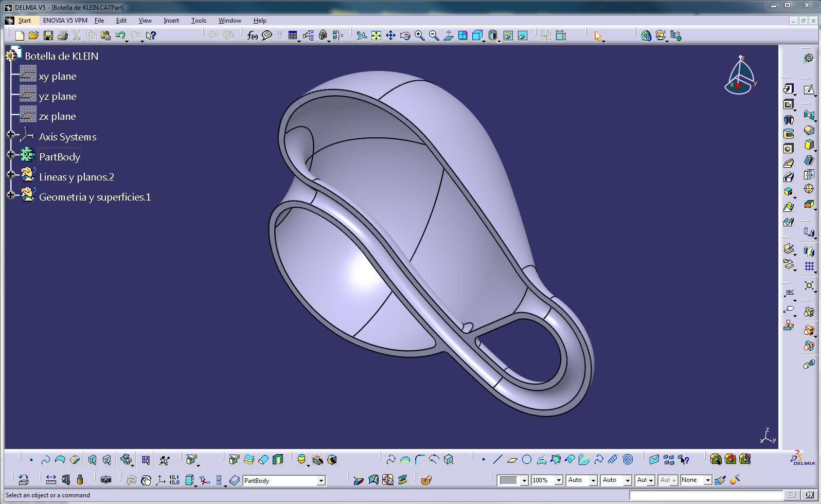This screenshot has height=504, width=821.
Task: Open the color fill dropdown arrow
Action: pyautogui.click(x=524, y=480)
